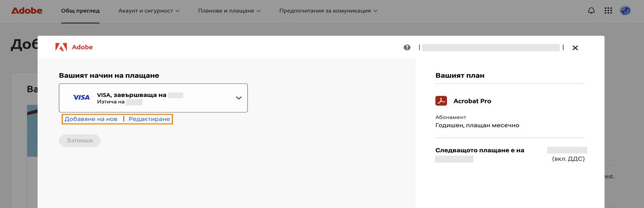Viewport: 644px width, 208px height.
Task: Open the apps grid switcher
Action: click(x=608, y=11)
